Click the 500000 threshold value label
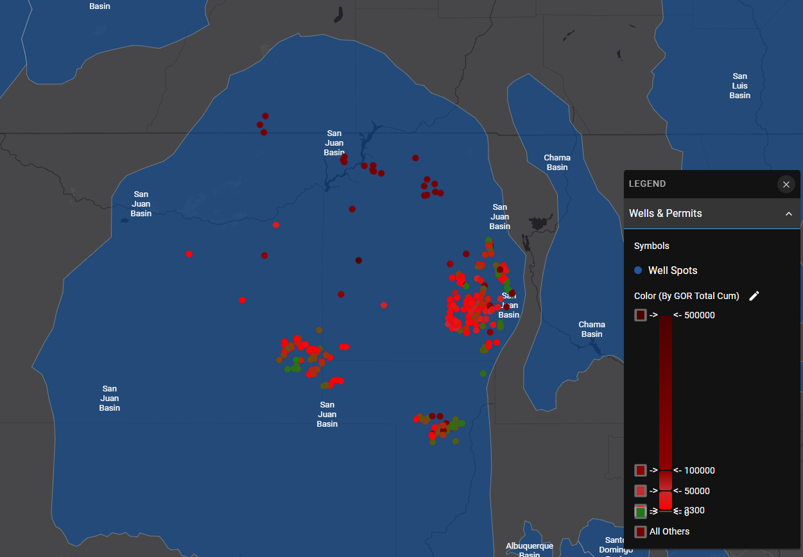The width and height of the screenshot is (803, 557). click(699, 315)
